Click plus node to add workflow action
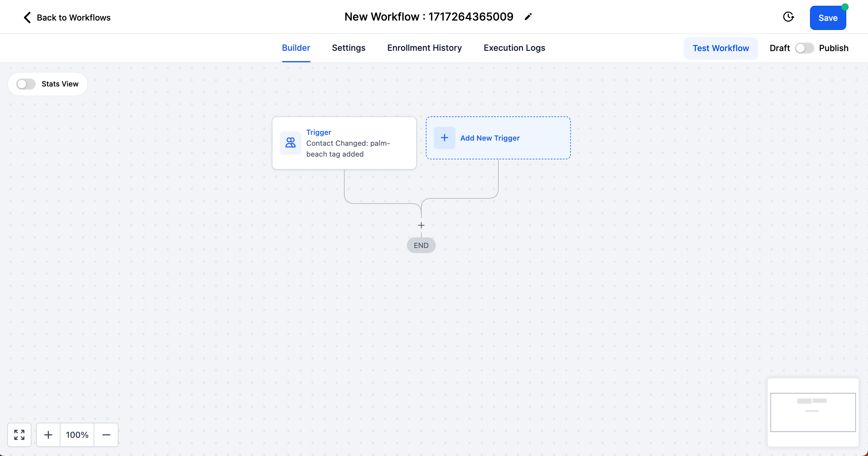Viewport: 868px width, 456px height. click(x=421, y=225)
